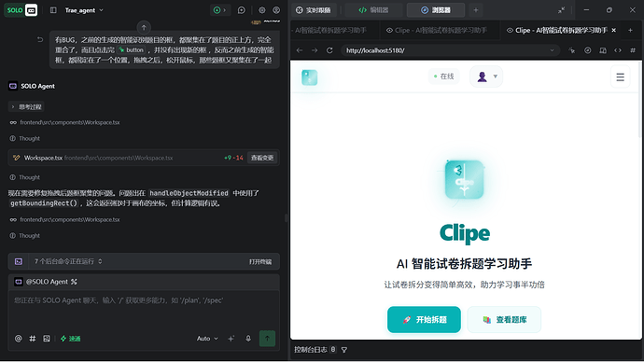Click the microphone voice input icon

pos(248,339)
